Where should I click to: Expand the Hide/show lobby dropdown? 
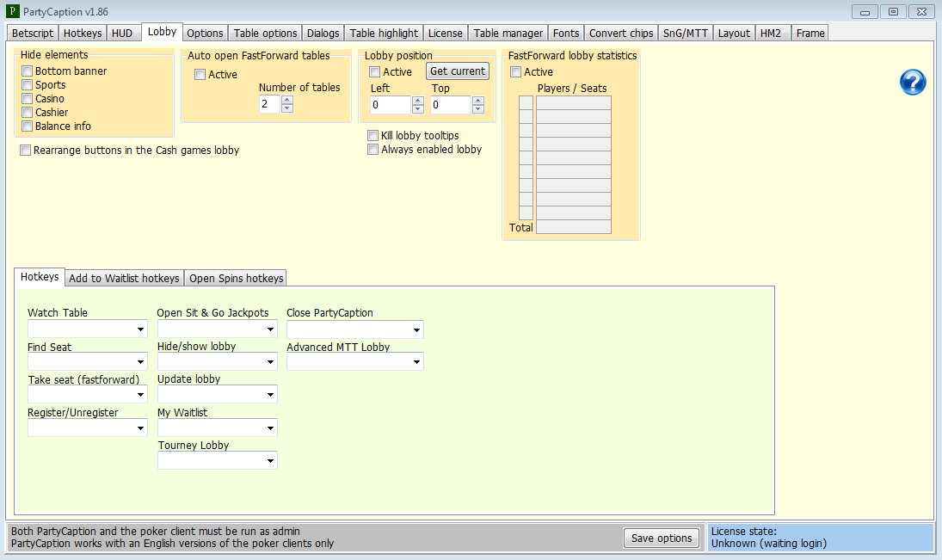270,361
